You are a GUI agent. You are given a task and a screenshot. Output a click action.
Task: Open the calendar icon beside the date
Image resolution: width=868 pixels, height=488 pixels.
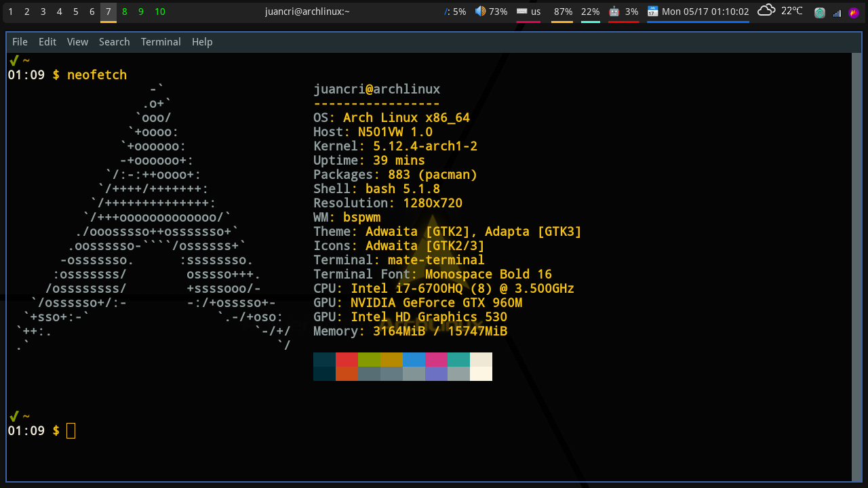pyautogui.click(x=652, y=12)
